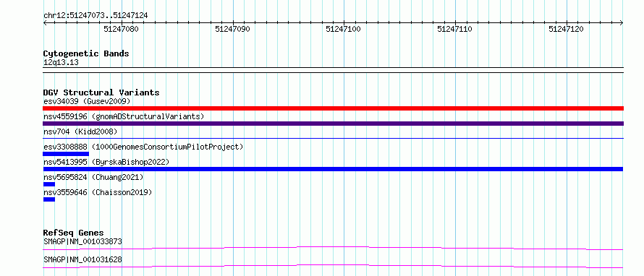Click ruler position 51247110
The image size is (644, 276).
pos(454,29)
